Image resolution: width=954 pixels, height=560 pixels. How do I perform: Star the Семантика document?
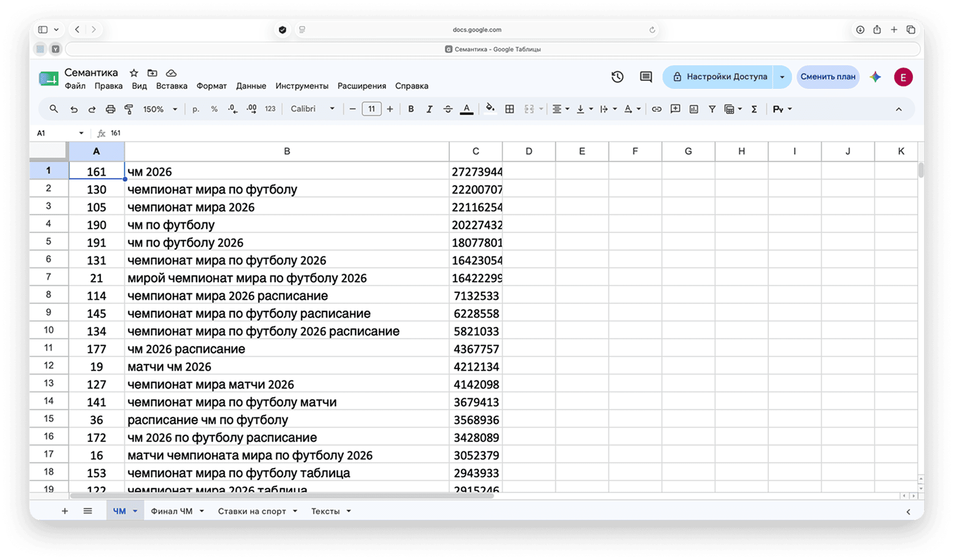134,73
